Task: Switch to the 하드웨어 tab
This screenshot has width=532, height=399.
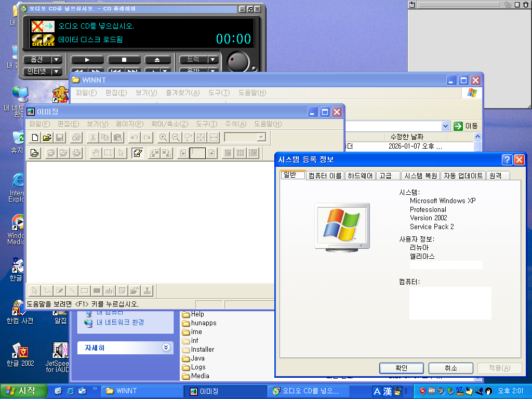Action: click(x=360, y=176)
